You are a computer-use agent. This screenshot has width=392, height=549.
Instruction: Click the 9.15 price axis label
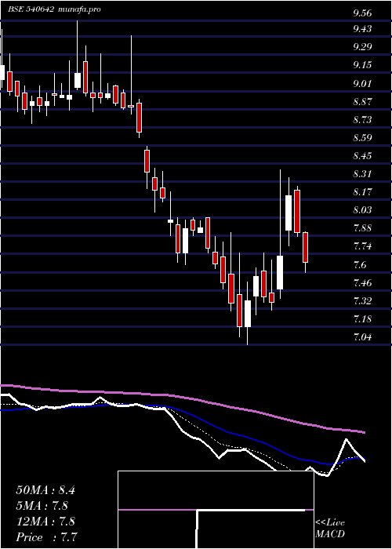(362, 65)
